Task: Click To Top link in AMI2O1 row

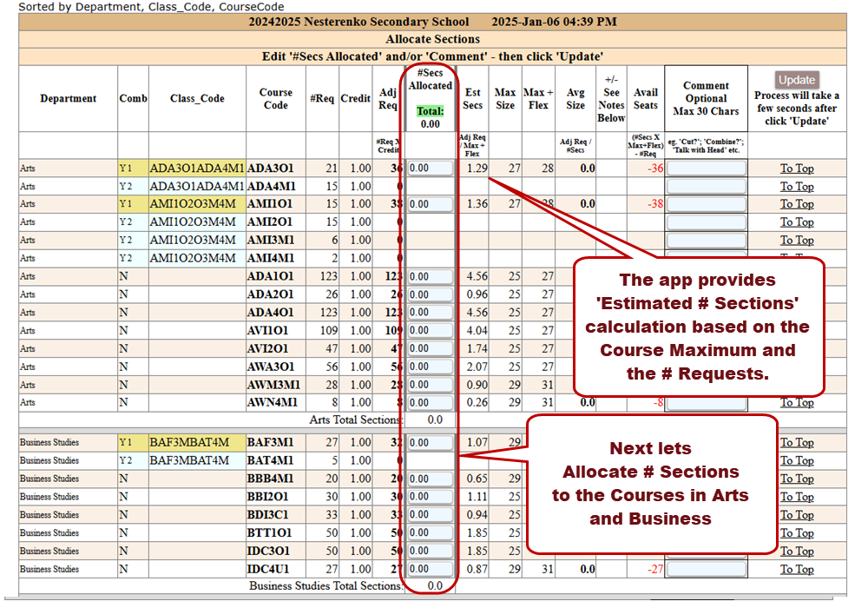Action: coord(796,222)
